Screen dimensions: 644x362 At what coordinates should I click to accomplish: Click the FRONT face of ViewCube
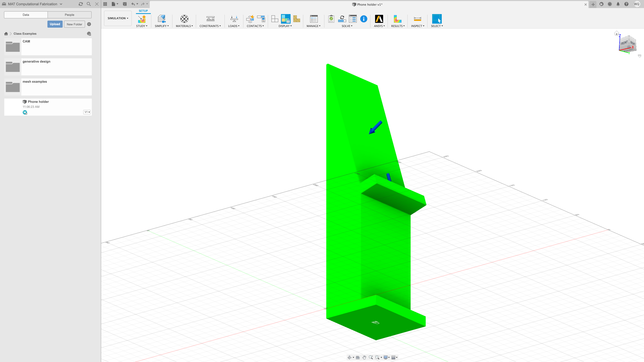click(624, 43)
